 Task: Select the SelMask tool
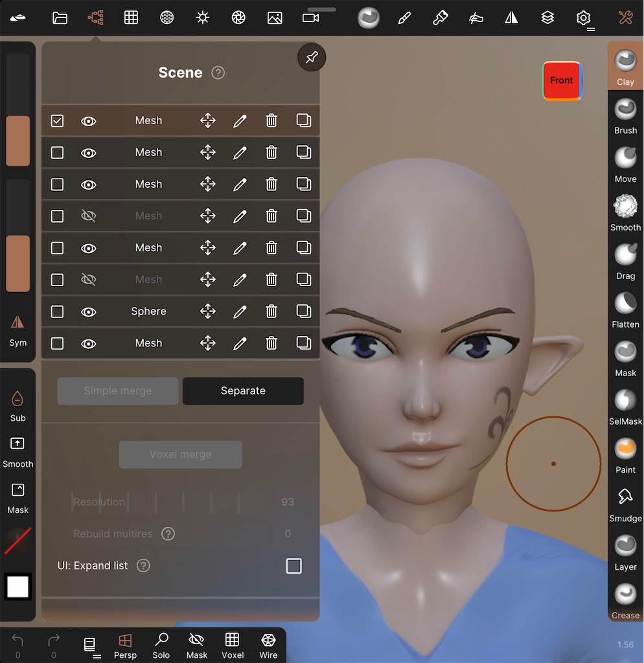click(625, 407)
